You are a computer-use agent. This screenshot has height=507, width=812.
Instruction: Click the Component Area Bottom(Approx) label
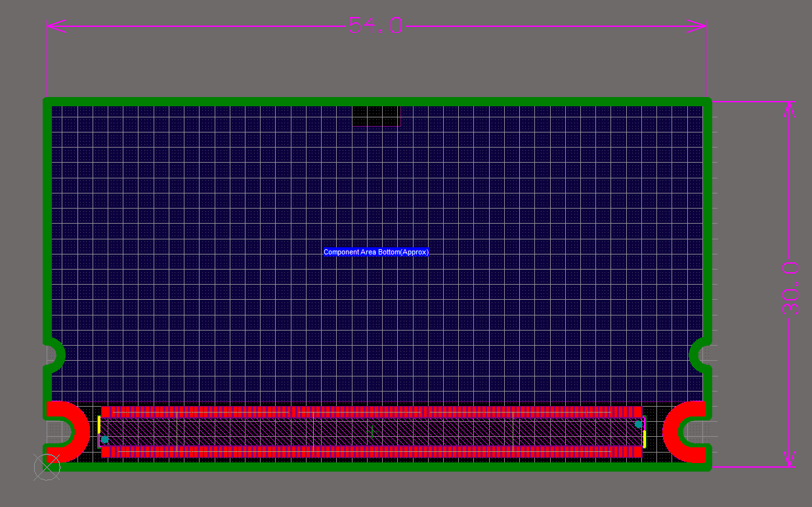coord(376,252)
